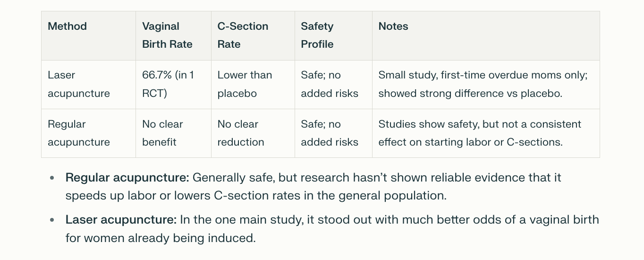The image size is (644, 260).
Task: Select the Notes column header
Action: 393,26
